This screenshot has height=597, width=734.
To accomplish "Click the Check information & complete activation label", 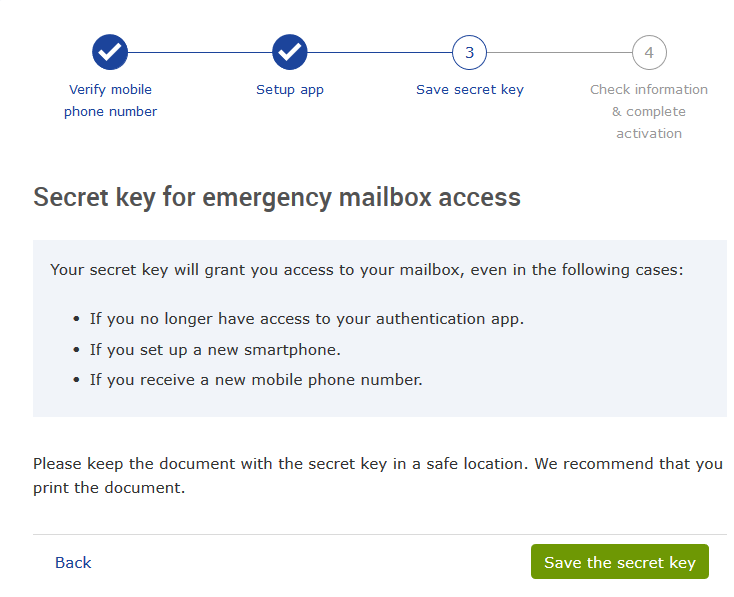I will pos(649,111).
